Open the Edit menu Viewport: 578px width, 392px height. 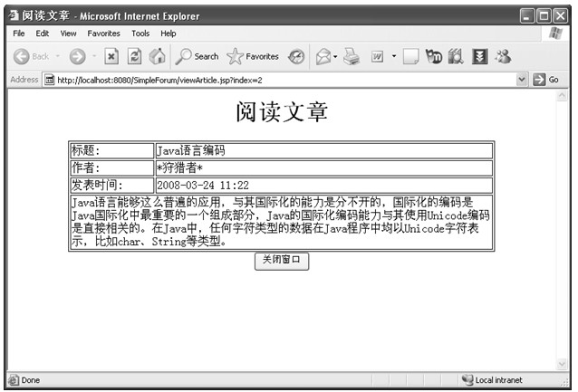tap(43, 33)
